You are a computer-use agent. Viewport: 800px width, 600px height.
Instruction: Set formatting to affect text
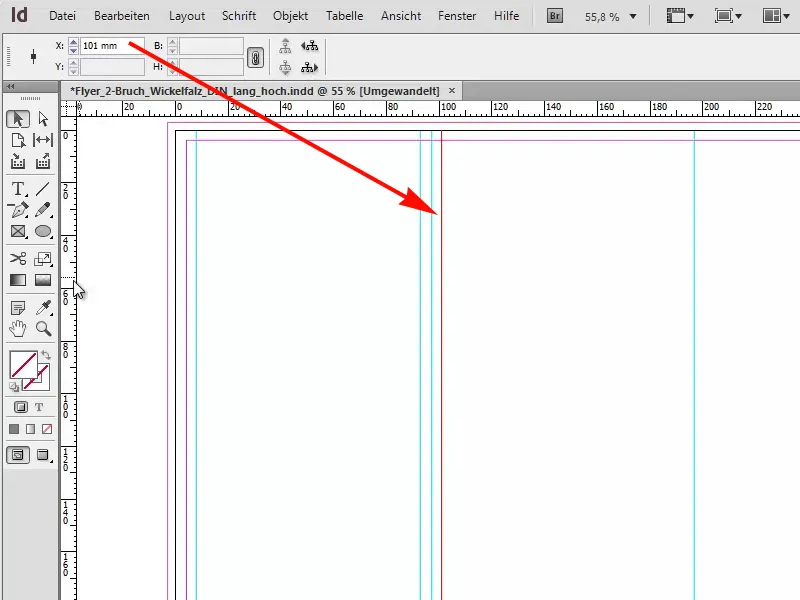[39, 407]
